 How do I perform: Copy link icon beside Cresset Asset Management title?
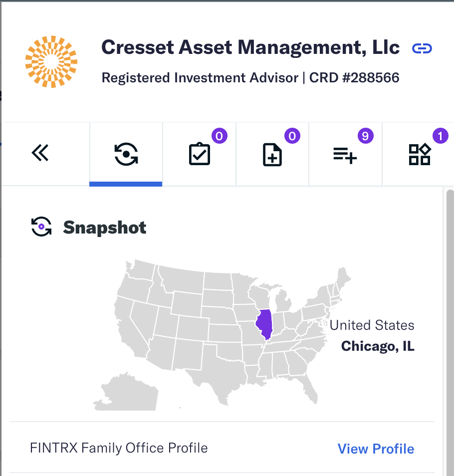pyautogui.click(x=422, y=48)
